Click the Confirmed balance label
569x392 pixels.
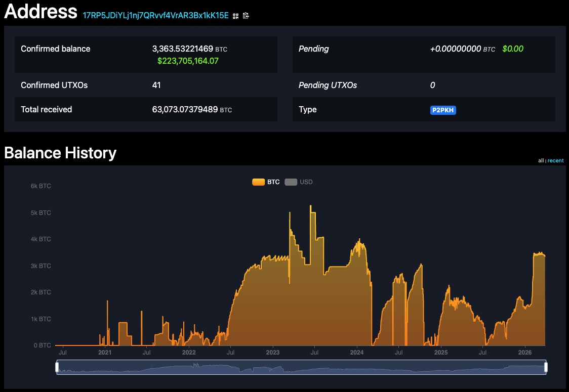(56, 49)
